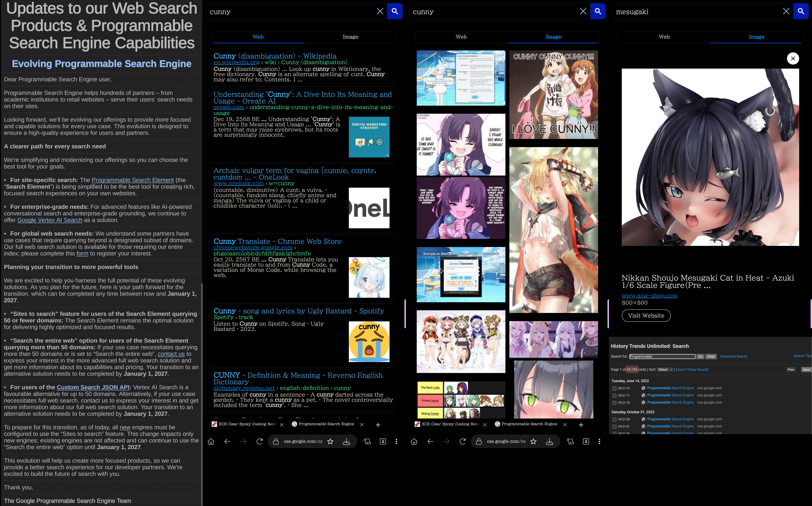Image resolution: width=812 pixels, height=506 pixels.
Task: Tick the 05:21:10 history entry checkbox
Action: click(x=614, y=388)
